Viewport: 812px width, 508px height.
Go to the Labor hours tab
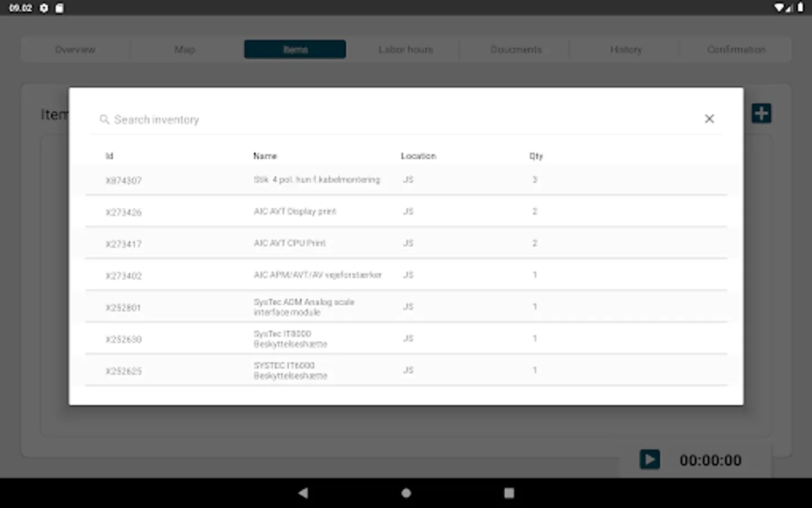click(406, 50)
